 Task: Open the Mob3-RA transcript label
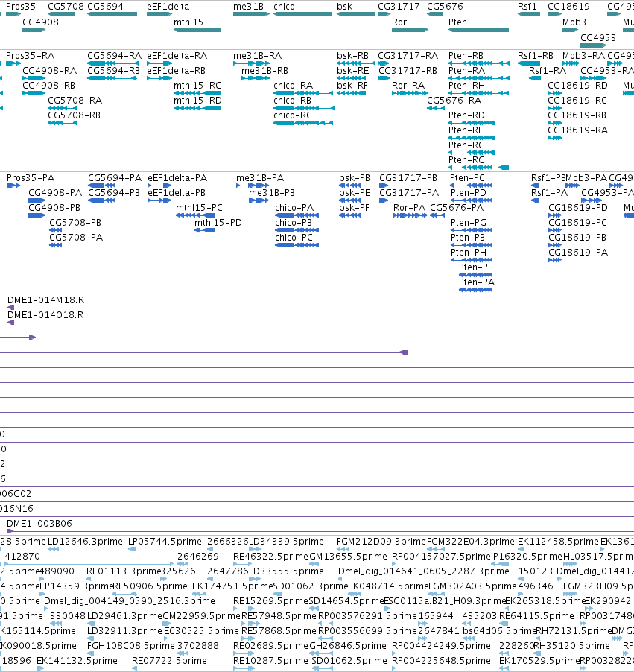click(x=583, y=56)
